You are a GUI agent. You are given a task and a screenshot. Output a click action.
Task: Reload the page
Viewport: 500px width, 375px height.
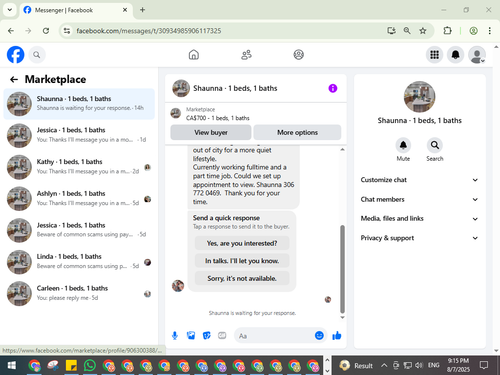pyautogui.click(x=46, y=31)
